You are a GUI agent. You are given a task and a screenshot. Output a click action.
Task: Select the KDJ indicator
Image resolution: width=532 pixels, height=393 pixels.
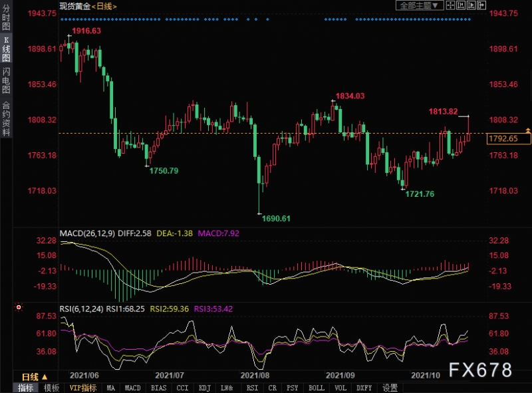point(205,388)
